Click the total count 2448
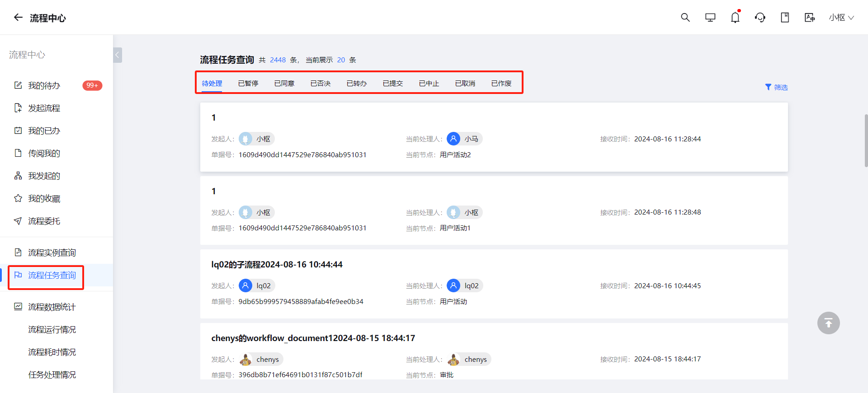868x393 pixels. (278, 60)
